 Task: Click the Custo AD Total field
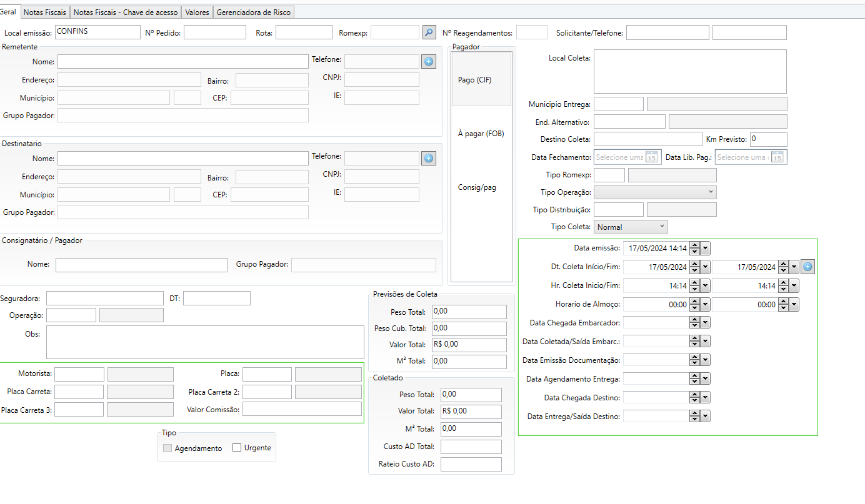[x=471, y=447]
